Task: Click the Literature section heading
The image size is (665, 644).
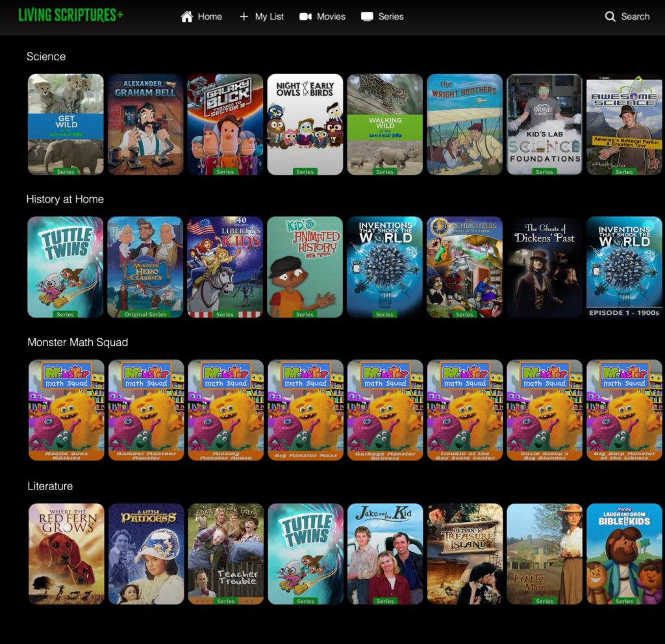Action: [50, 486]
